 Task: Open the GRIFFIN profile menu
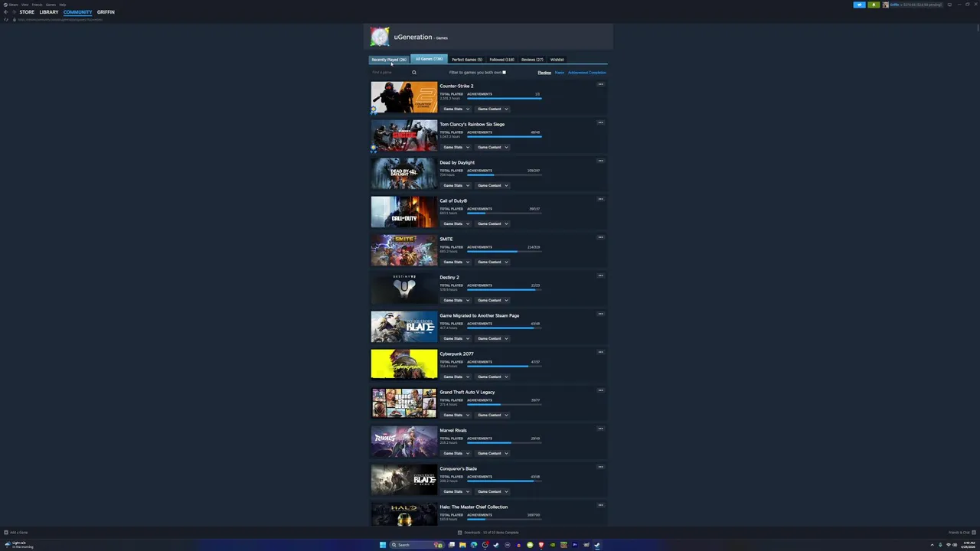[106, 12]
